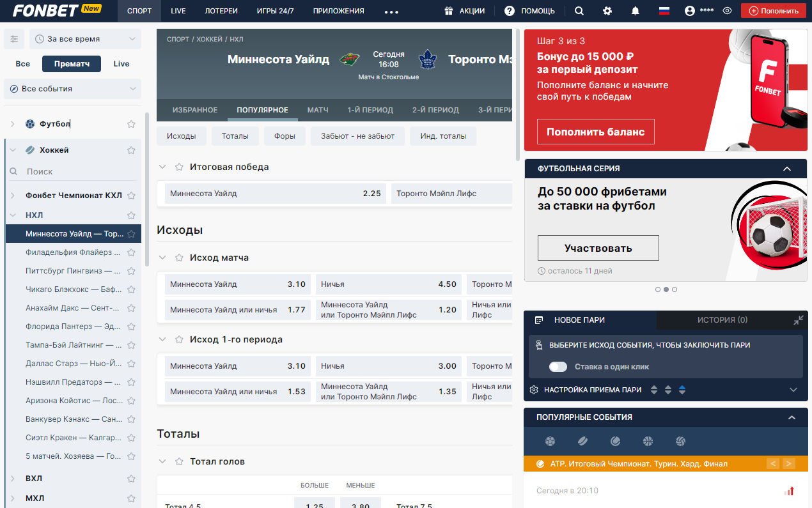This screenshot has height=508, width=812.
Task: Filter popular events by football icon
Action: click(550, 441)
